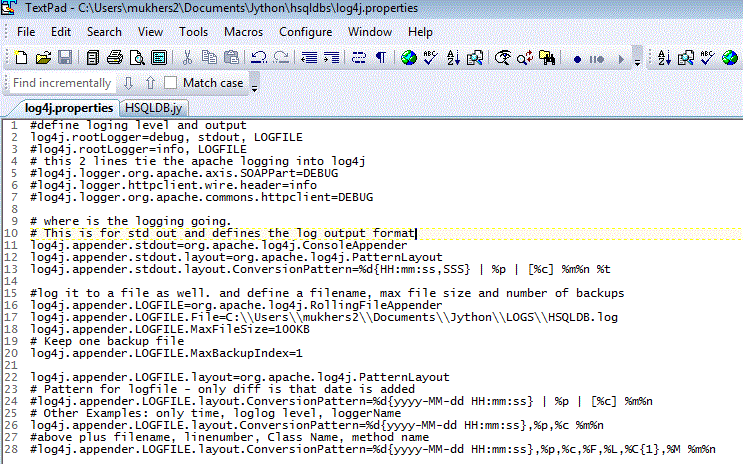Click the Redo arrow icon
This screenshot has height=464, width=743.
click(x=281, y=58)
